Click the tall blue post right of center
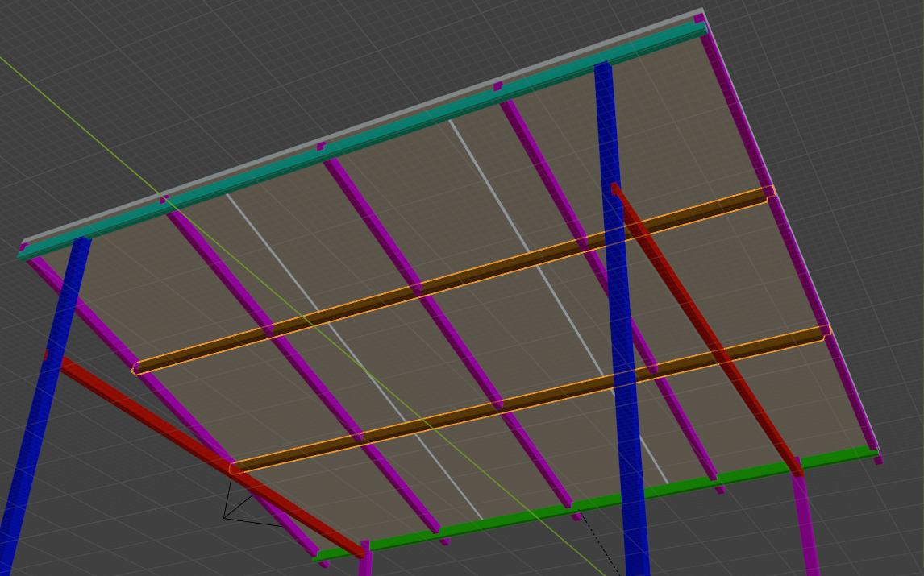924x576 pixels. [621, 322]
